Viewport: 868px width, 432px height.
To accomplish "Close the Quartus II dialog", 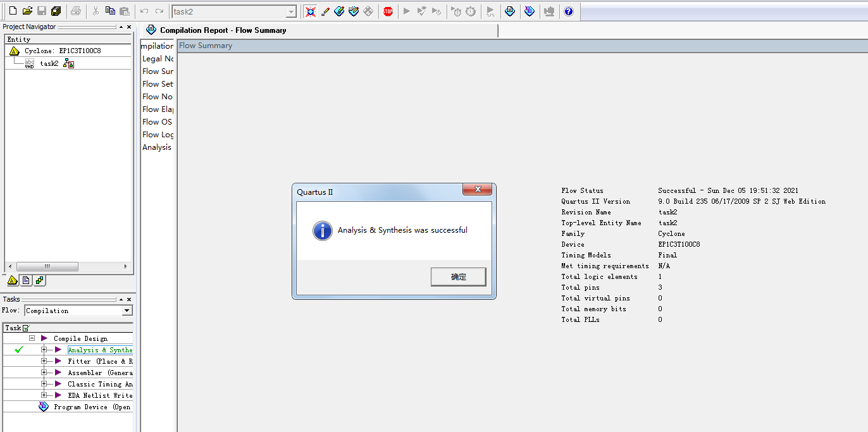I will [478, 190].
